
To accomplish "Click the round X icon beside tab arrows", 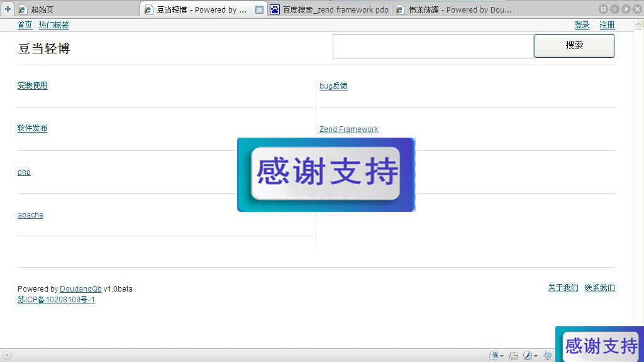I will 638,9.
